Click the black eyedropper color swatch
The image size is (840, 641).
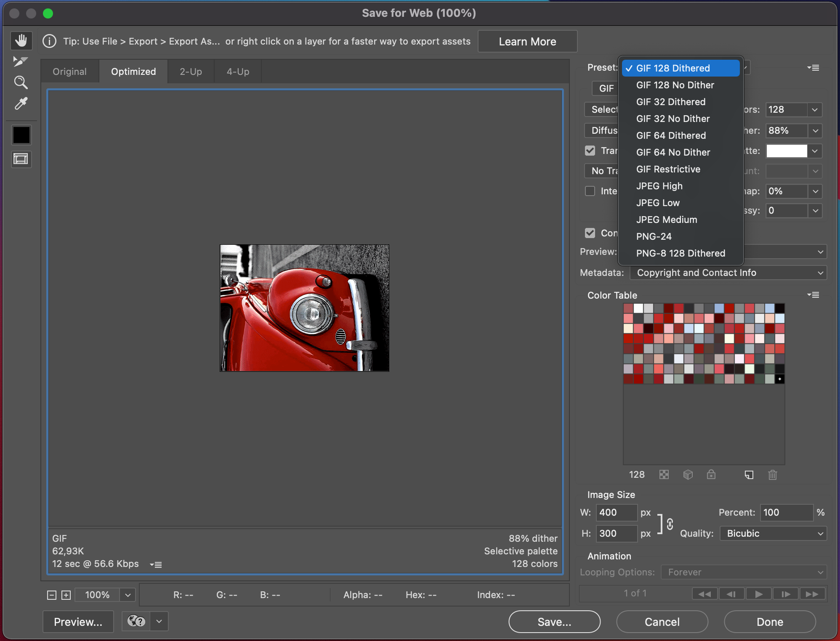pyautogui.click(x=21, y=135)
